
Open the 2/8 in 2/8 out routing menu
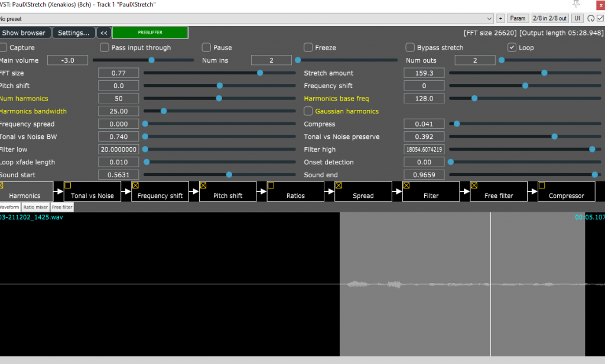(x=549, y=18)
